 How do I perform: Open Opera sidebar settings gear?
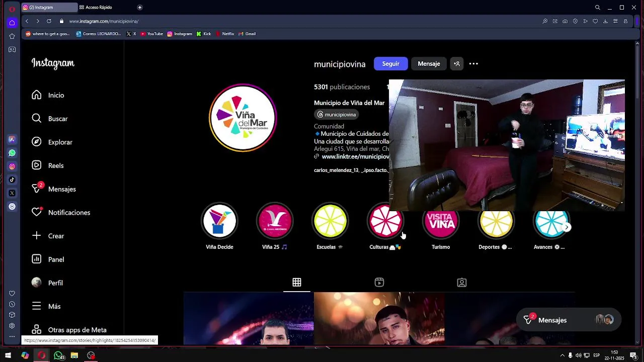[12, 325]
